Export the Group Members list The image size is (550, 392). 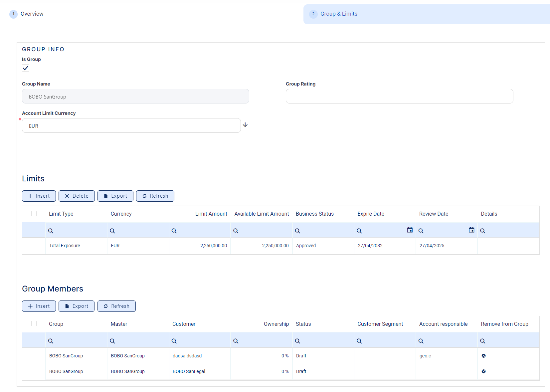77,306
